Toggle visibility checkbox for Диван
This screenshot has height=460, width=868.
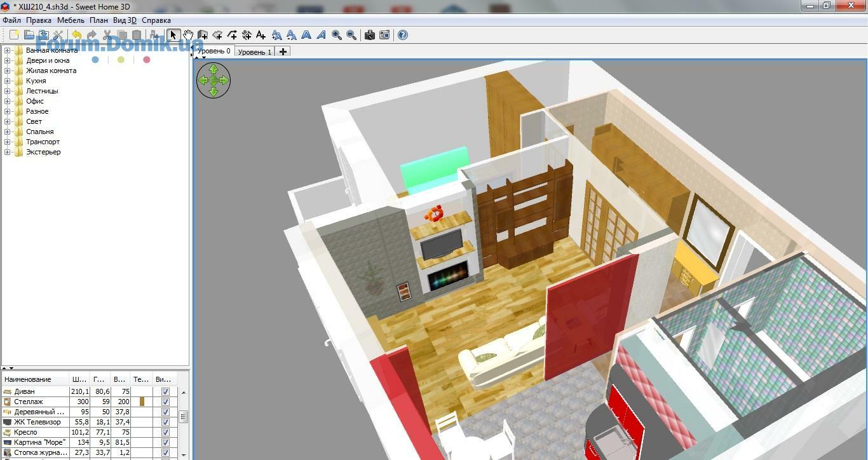[x=165, y=392]
